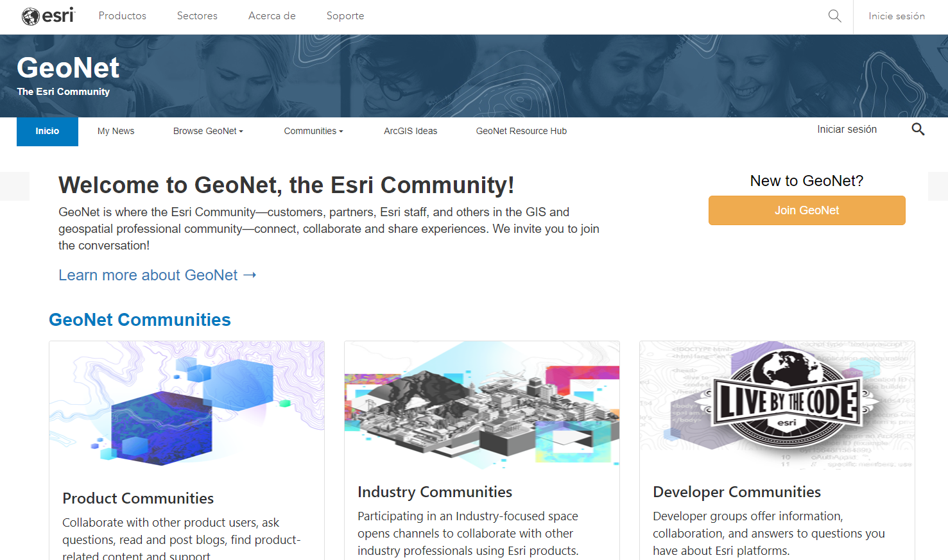Open the Product Communities card image

coord(187,404)
